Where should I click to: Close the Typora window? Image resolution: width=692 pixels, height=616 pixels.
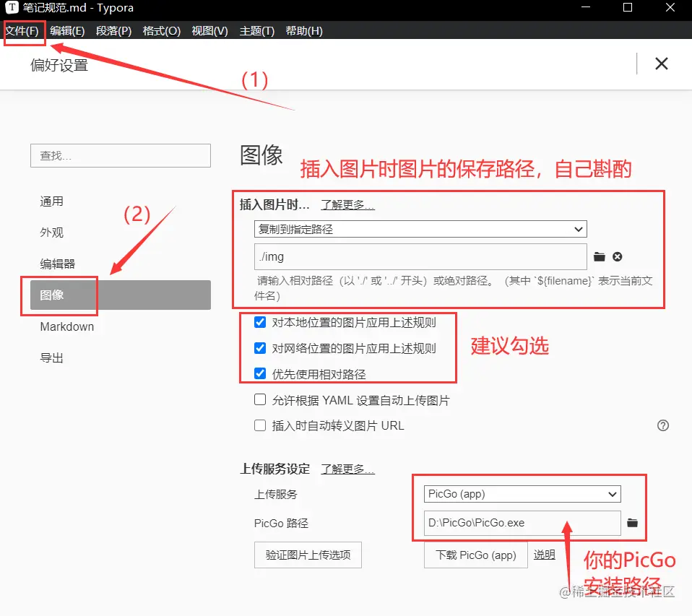point(670,7)
